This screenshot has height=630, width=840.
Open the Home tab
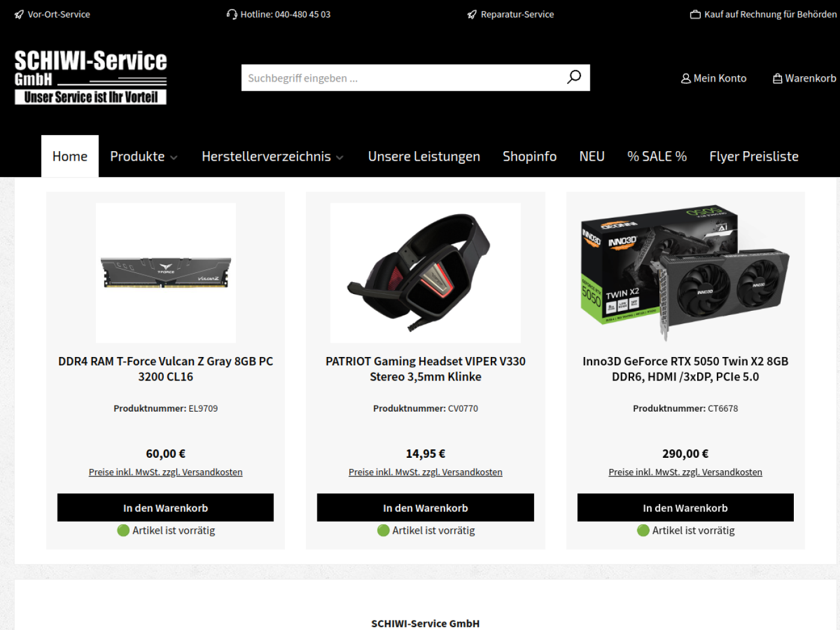70,156
